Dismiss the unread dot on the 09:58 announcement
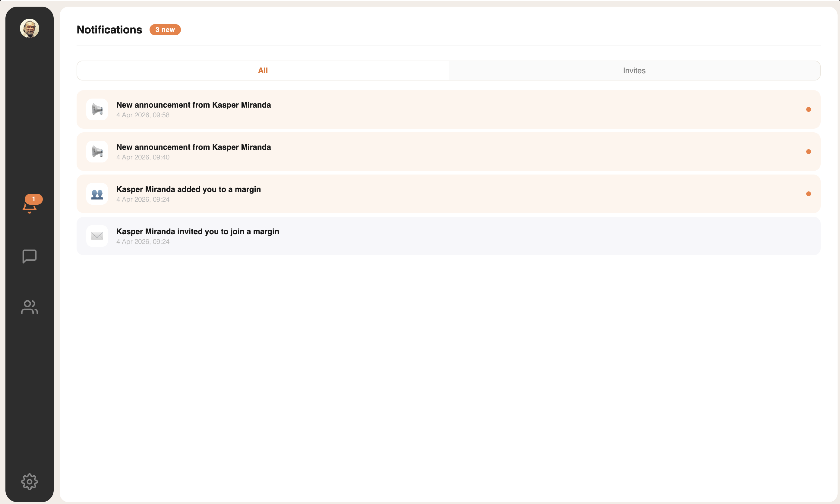This screenshot has width=840, height=504. (809, 109)
